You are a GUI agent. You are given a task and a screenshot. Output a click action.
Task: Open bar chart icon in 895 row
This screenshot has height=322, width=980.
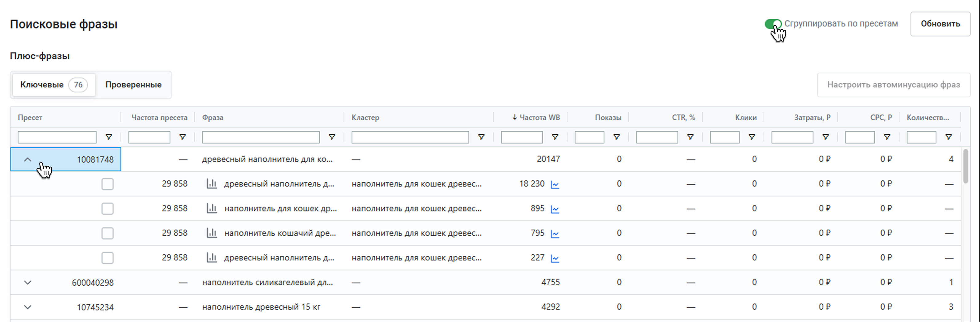tap(211, 208)
